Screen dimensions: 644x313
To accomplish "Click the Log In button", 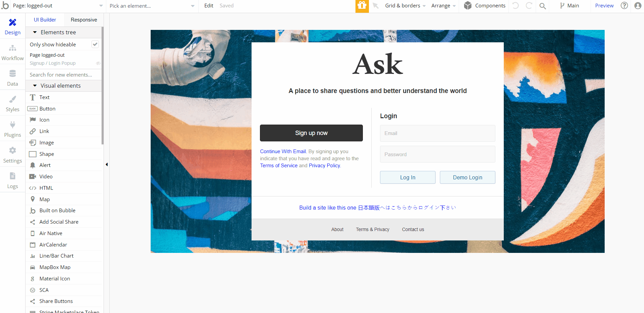I will pos(408,177).
